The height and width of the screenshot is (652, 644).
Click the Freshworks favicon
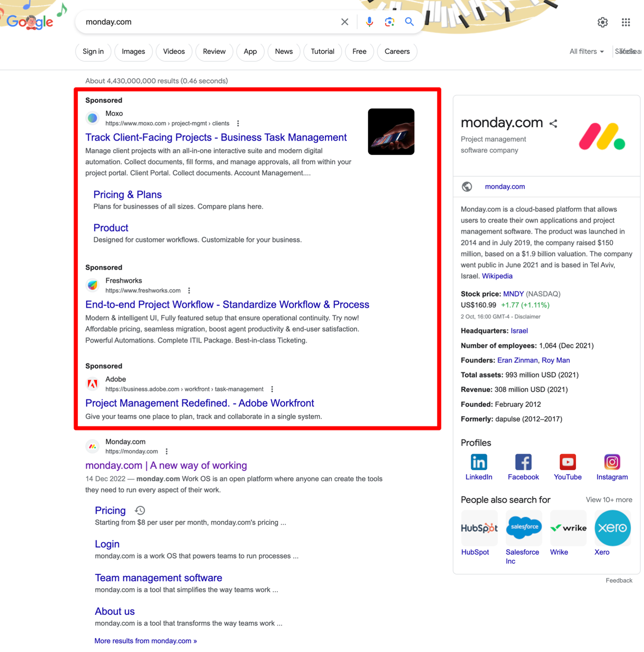[93, 286]
